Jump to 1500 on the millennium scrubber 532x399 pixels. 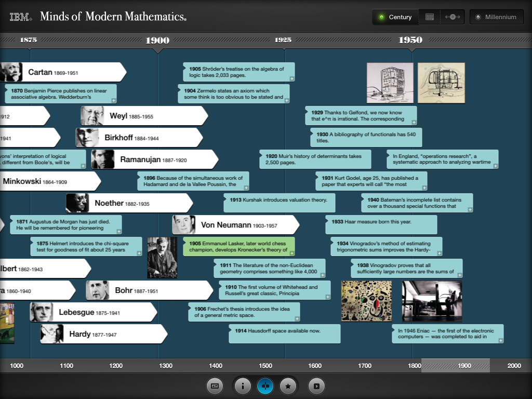265,366
